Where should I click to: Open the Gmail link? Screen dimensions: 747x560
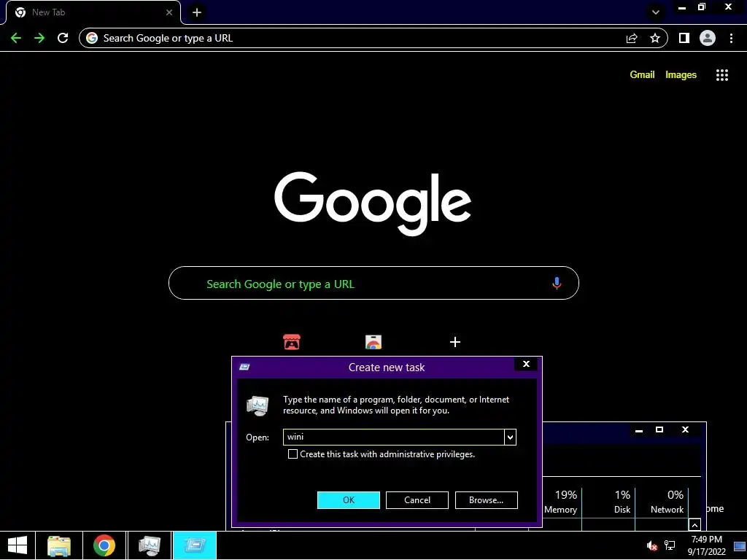pos(642,75)
